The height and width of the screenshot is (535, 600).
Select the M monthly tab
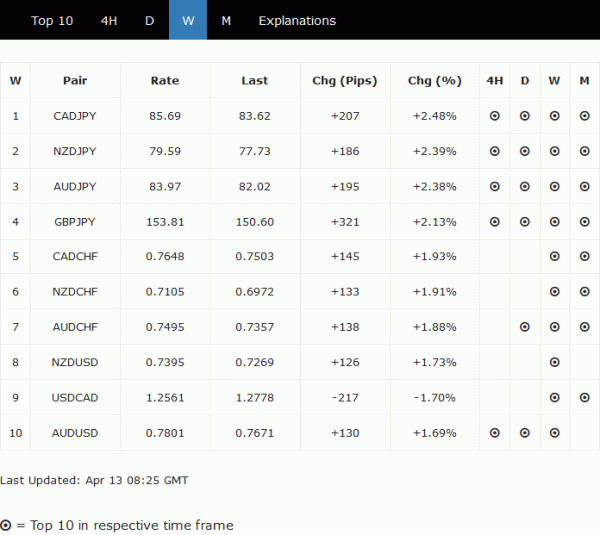(226, 20)
